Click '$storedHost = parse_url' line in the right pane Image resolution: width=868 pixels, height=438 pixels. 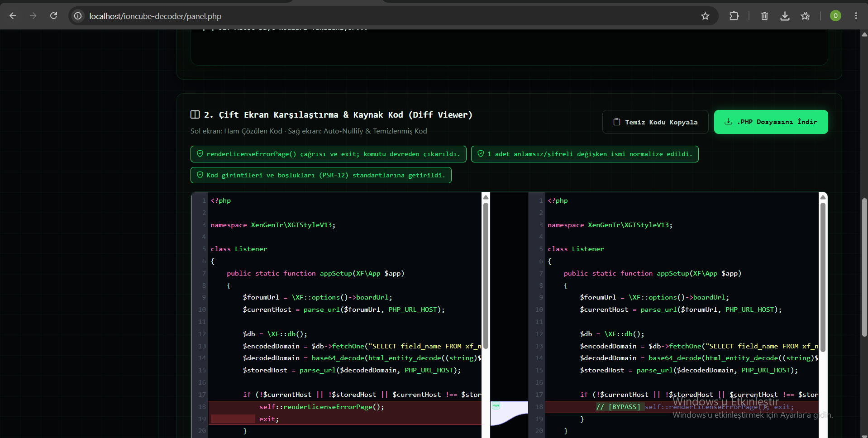pyautogui.click(x=689, y=370)
